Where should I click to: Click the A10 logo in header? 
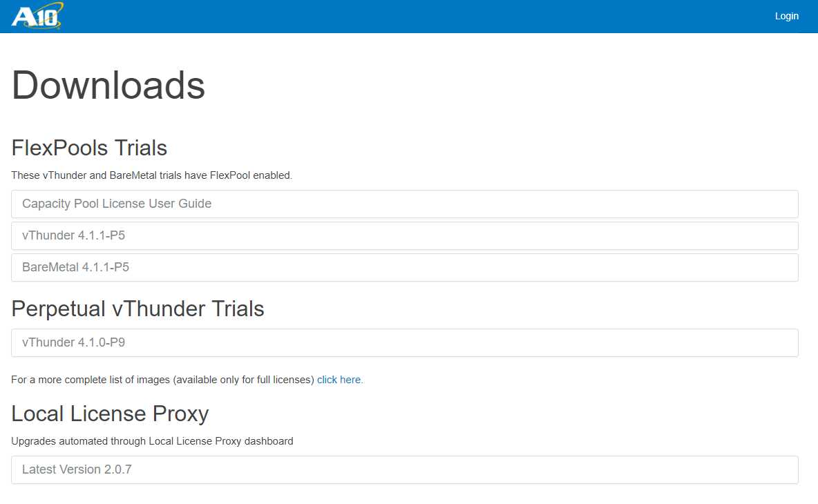(x=37, y=16)
